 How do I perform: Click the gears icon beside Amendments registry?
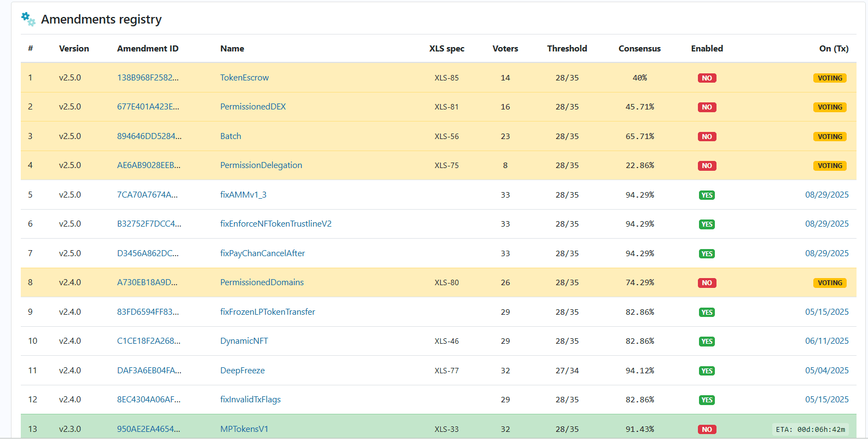pos(28,19)
